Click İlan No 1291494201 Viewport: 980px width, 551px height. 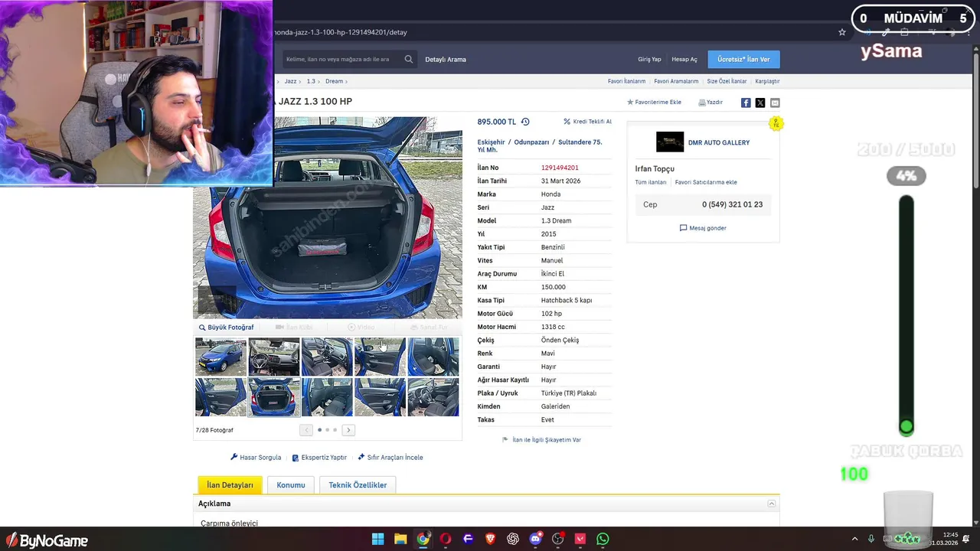pos(560,168)
